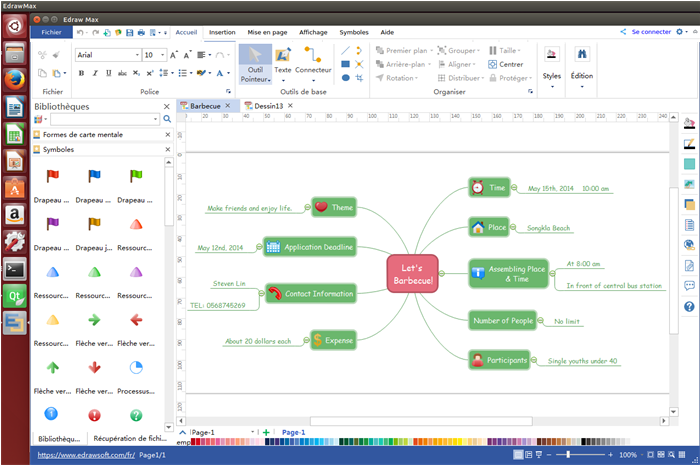
Task: Switch to the Insertion ribbon tab
Action: [222, 32]
